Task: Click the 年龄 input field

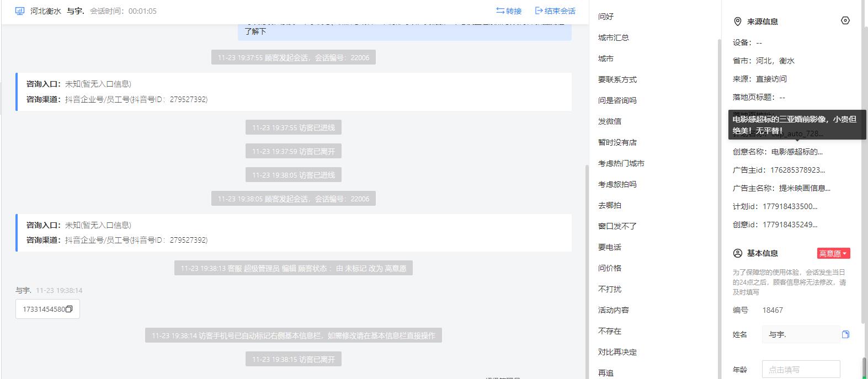Action: (801, 369)
